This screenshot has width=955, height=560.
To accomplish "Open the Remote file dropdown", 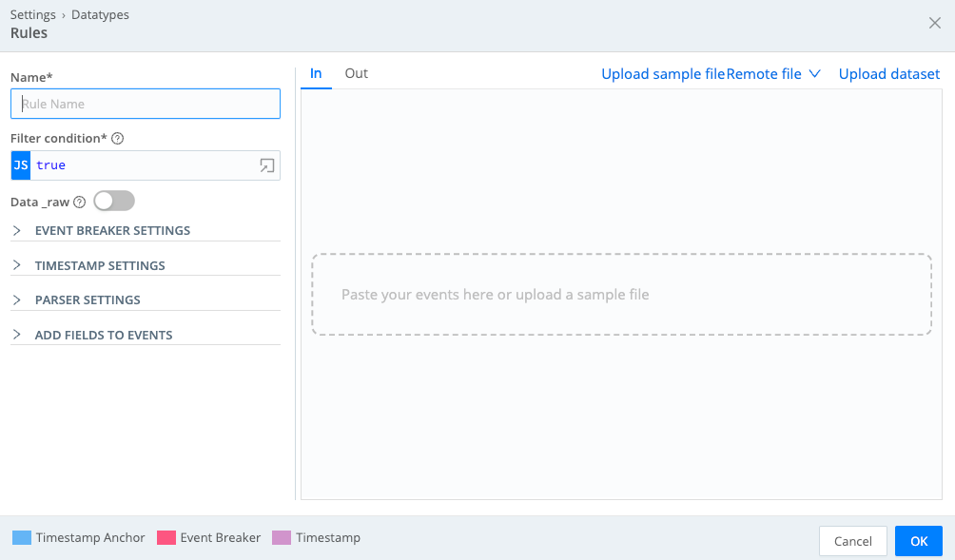I will tap(773, 74).
